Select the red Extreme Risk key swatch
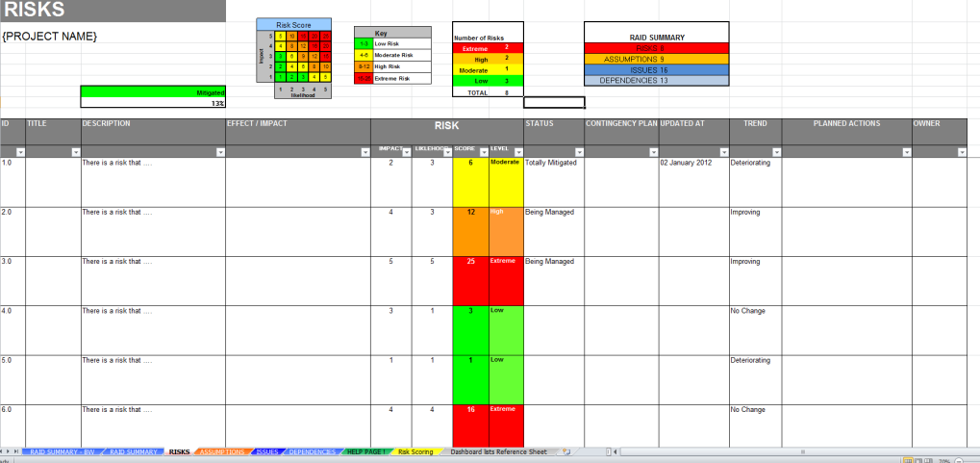This screenshot has height=463, width=980. pyautogui.click(x=364, y=78)
